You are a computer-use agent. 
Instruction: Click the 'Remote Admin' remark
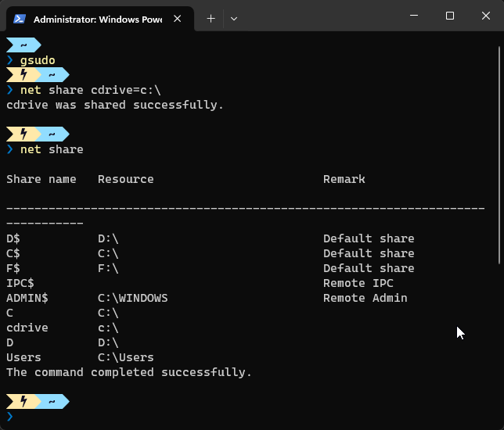(x=365, y=298)
